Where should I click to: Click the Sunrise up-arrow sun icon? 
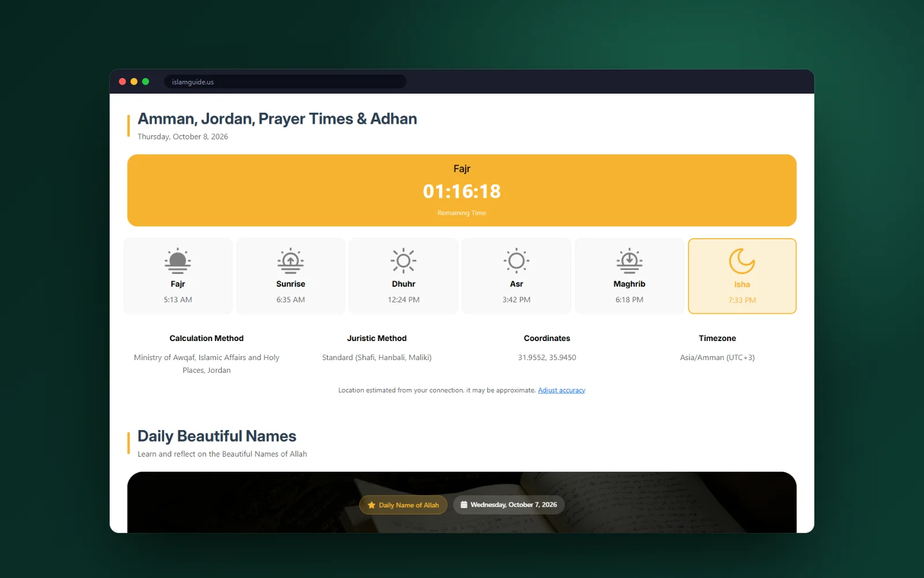click(290, 261)
